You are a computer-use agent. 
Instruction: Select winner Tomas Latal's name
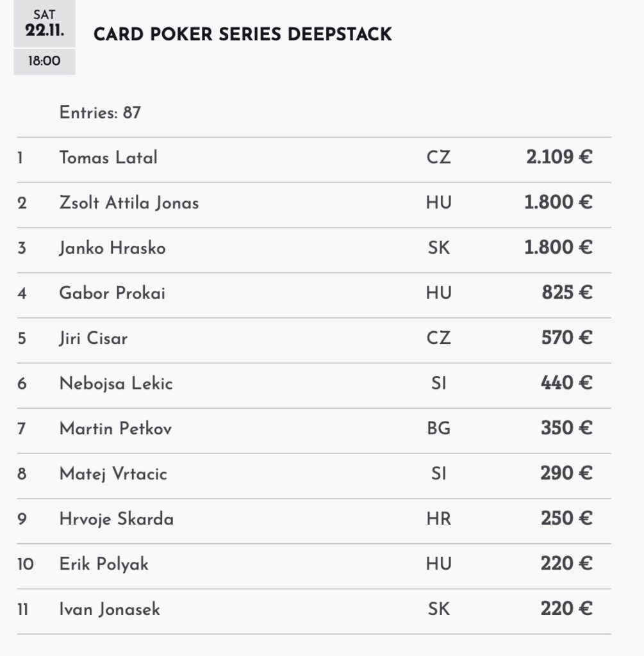pyautogui.click(x=108, y=158)
